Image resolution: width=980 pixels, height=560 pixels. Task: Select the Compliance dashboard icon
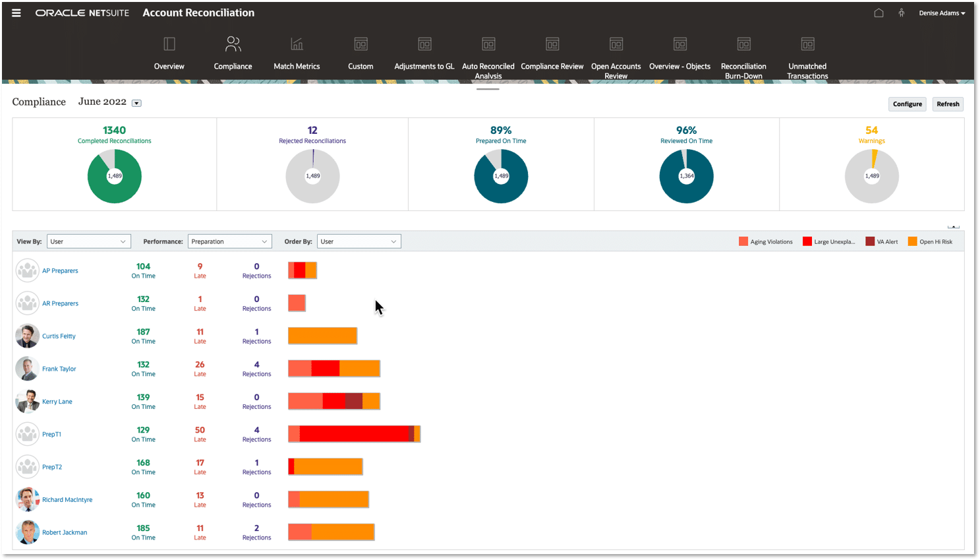pyautogui.click(x=233, y=44)
